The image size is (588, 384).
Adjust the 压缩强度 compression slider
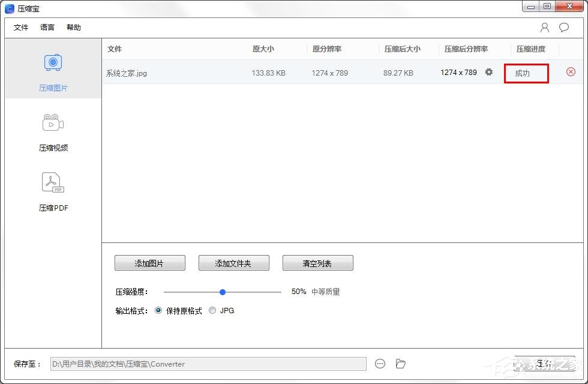point(223,292)
